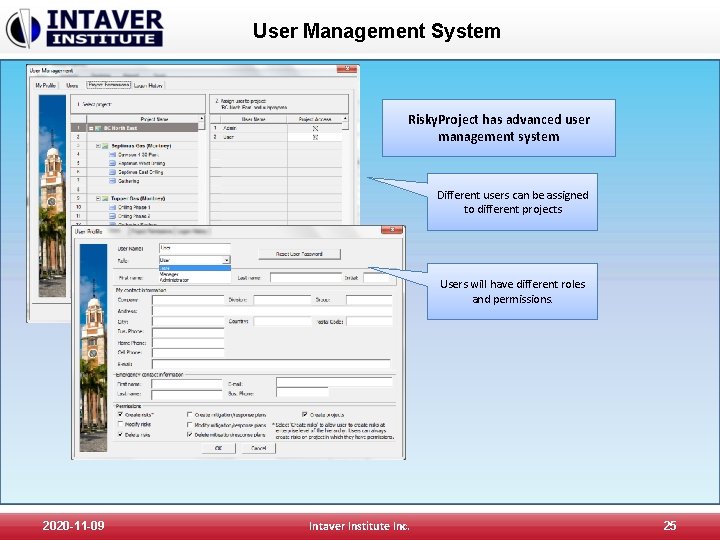Click the Last name field beside First name

pyautogui.click(x=306, y=277)
